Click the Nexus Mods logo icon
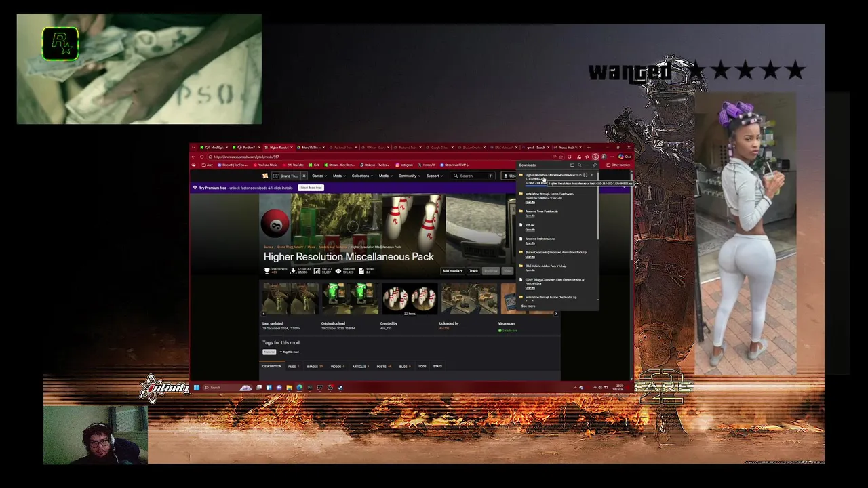 pos(265,176)
